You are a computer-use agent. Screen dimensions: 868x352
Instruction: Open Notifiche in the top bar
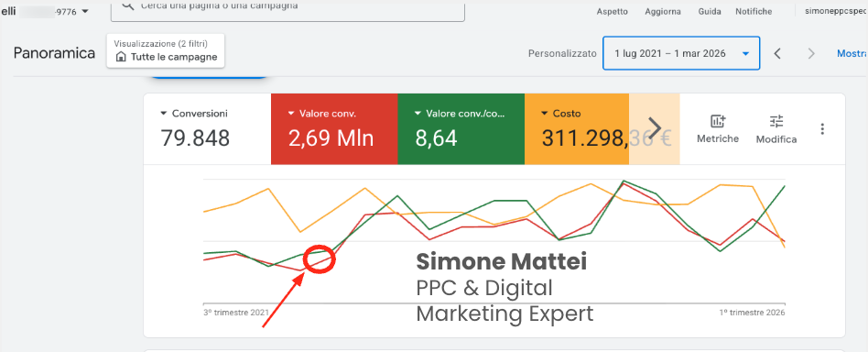click(754, 12)
